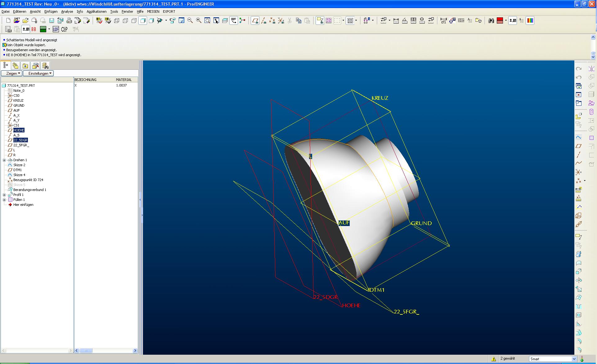Click the Zoom In magnifier icon
The width and height of the screenshot is (597, 364).
199,20
